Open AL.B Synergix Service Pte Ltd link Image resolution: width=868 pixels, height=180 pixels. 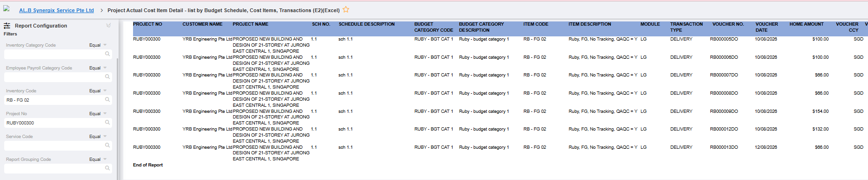coord(56,10)
